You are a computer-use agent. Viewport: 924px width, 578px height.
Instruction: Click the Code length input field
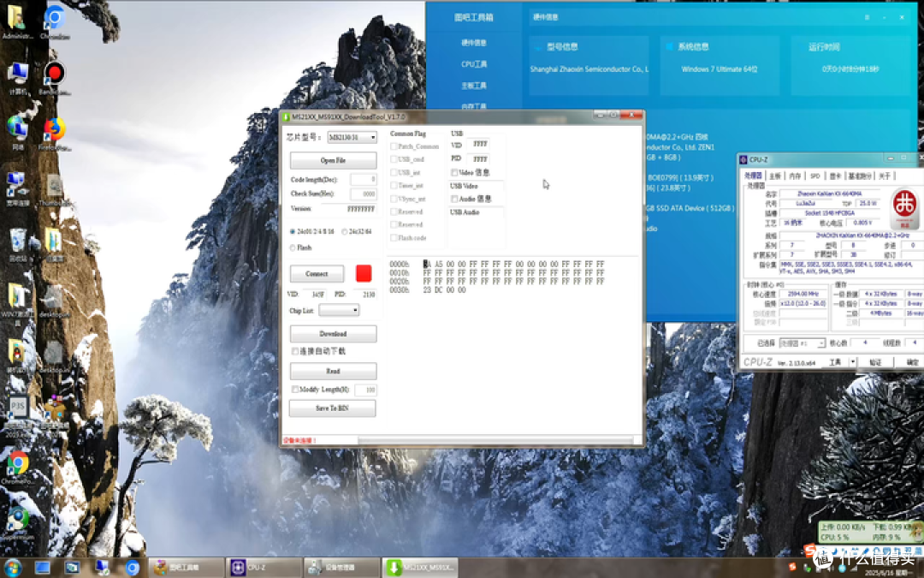363,179
